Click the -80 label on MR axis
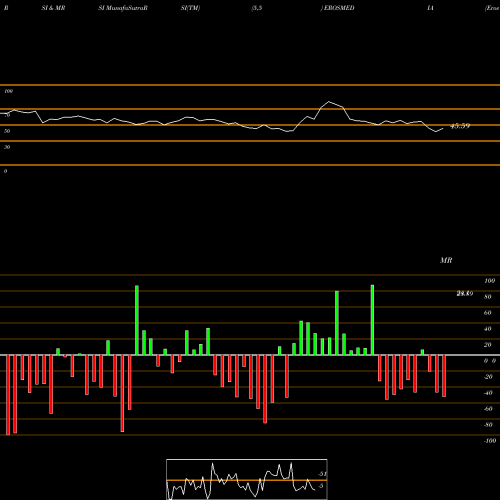The image size is (500, 500). [x=488, y=425]
